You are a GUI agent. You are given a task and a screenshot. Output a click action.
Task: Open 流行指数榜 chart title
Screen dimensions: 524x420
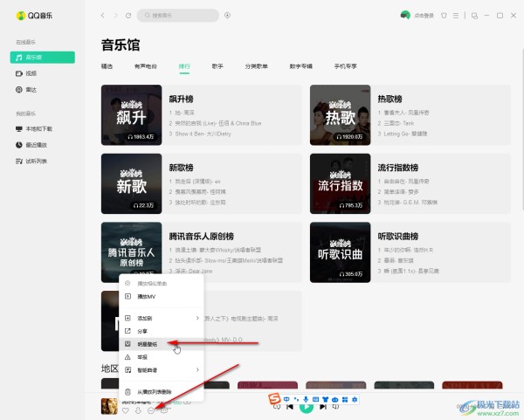click(x=398, y=168)
